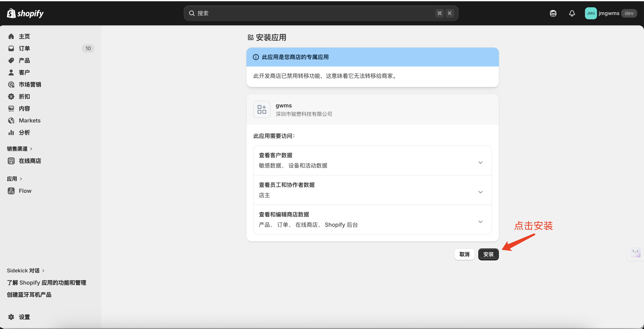Image resolution: width=644 pixels, height=329 pixels.
Task: Click the JMG account avatar
Action: pos(591,13)
